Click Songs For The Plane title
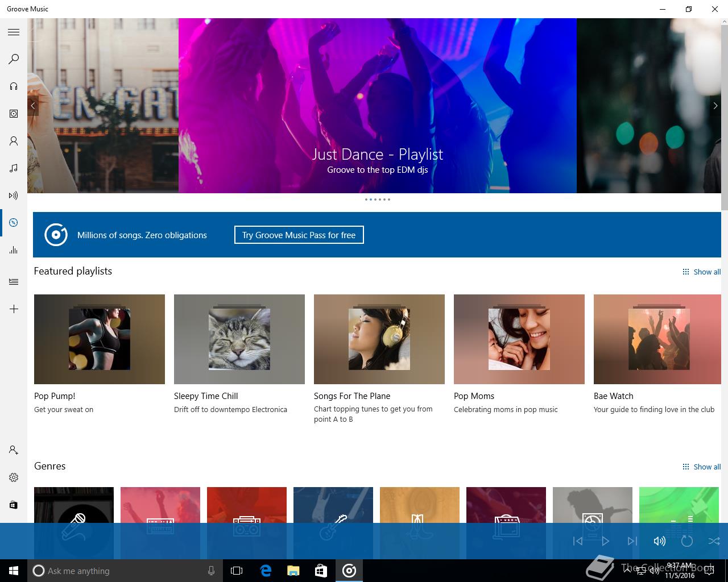Image resolution: width=728 pixels, height=582 pixels. tap(352, 396)
